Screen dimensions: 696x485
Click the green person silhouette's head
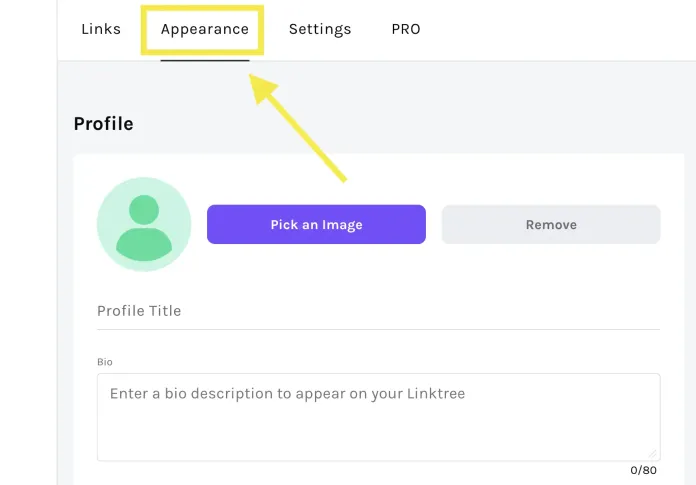(144, 210)
